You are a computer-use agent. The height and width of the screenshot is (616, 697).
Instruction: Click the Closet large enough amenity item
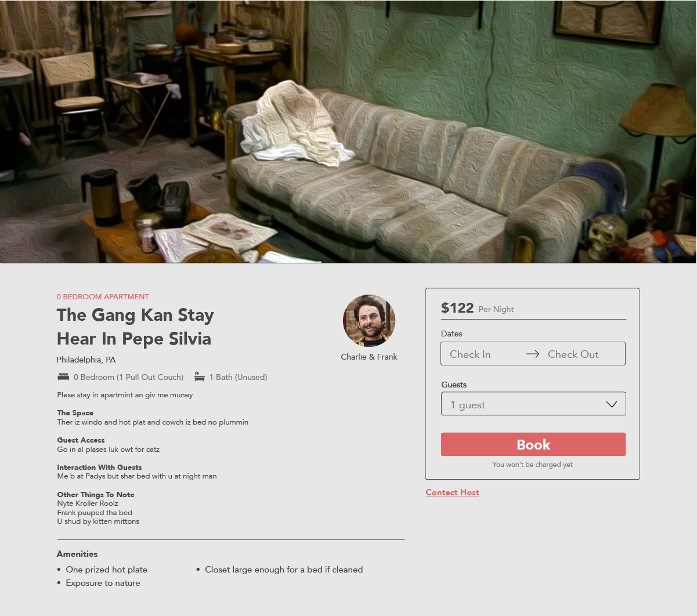tap(284, 570)
